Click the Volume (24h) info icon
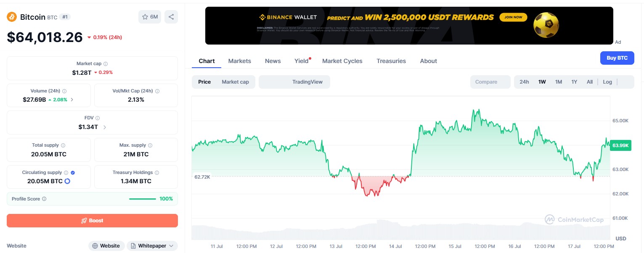Viewport: 644px width, 253px height. tap(64, 91)
